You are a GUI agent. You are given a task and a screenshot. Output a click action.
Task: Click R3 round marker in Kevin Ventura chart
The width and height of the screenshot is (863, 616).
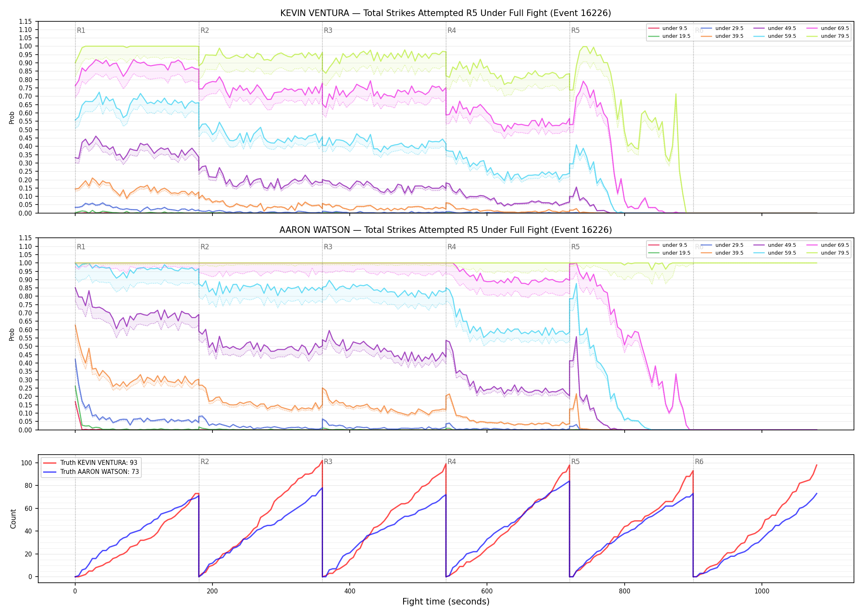click(x=328, y=30)
